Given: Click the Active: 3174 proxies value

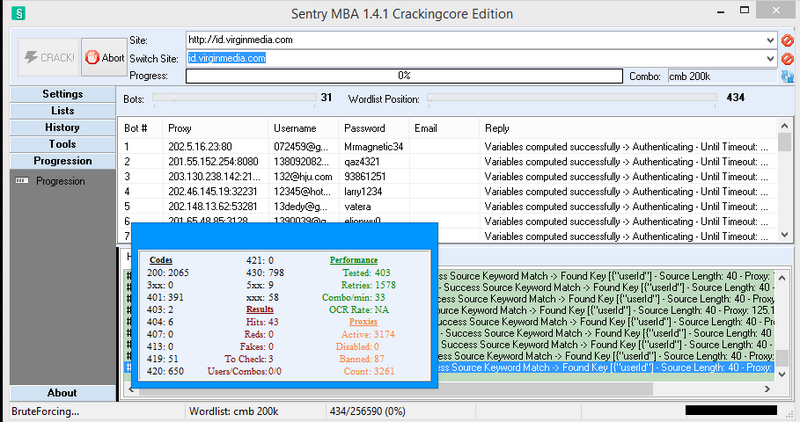Looking at the screenshot, I should [x=368, y=334].
